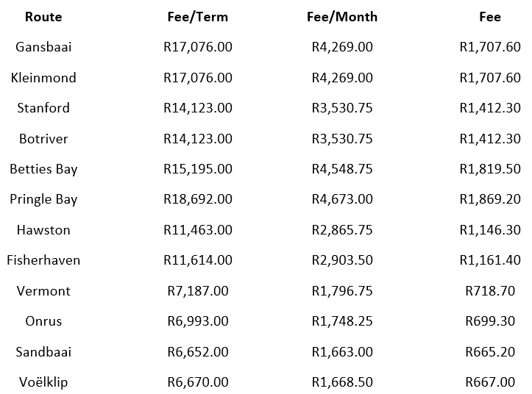Viewport: 532px width, 394px height.
Task: Click the Betties Bay route name
Action: 43,169
